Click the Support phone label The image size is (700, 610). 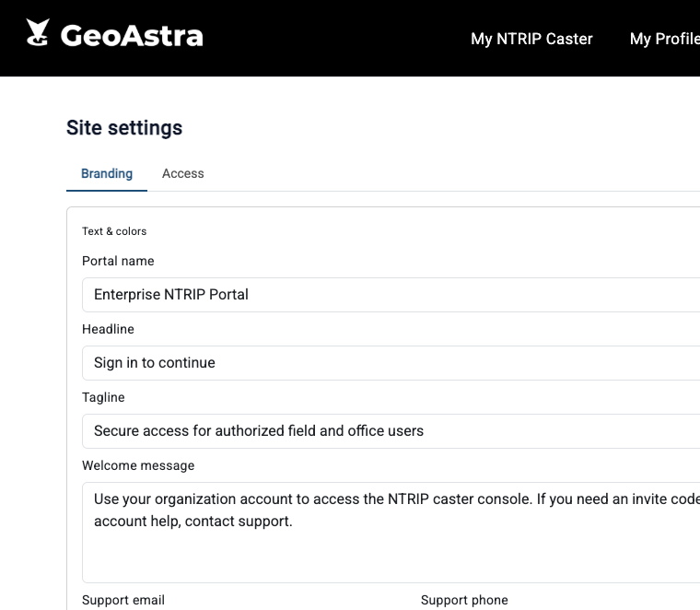[464, 600]
